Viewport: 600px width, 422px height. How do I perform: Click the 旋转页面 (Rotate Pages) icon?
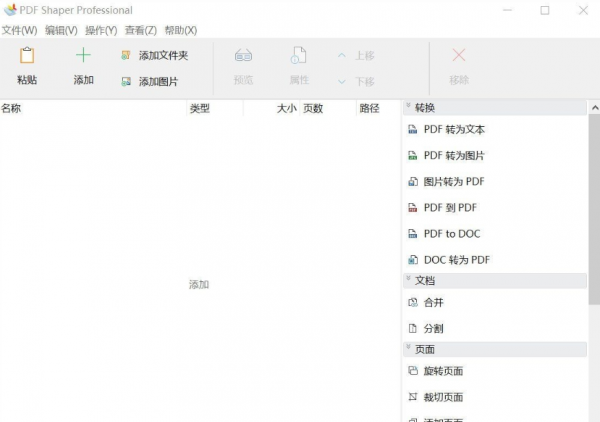click(412, 371)
